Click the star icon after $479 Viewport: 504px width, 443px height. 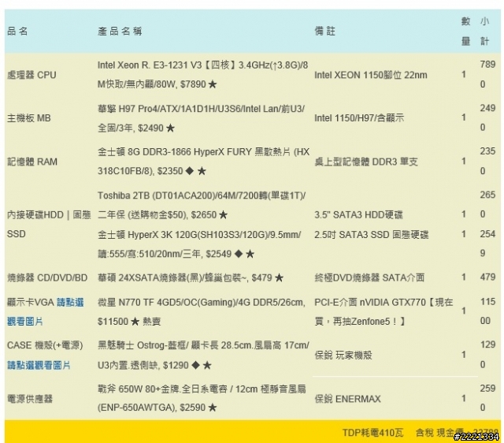click(279, 277)
